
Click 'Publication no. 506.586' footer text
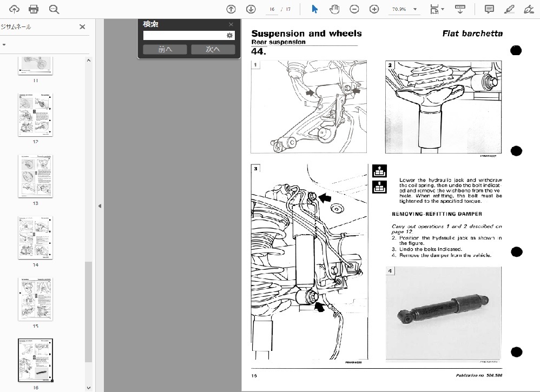tap(479, 375)
